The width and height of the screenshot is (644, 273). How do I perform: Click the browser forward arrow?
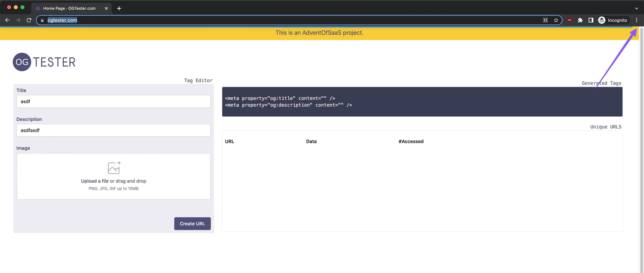pos(18,20)
